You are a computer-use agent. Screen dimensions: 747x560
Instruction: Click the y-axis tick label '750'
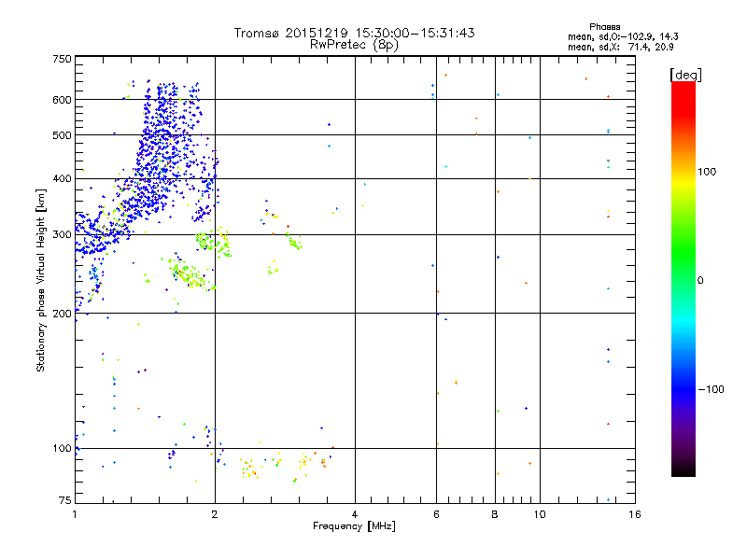(62, 59)
